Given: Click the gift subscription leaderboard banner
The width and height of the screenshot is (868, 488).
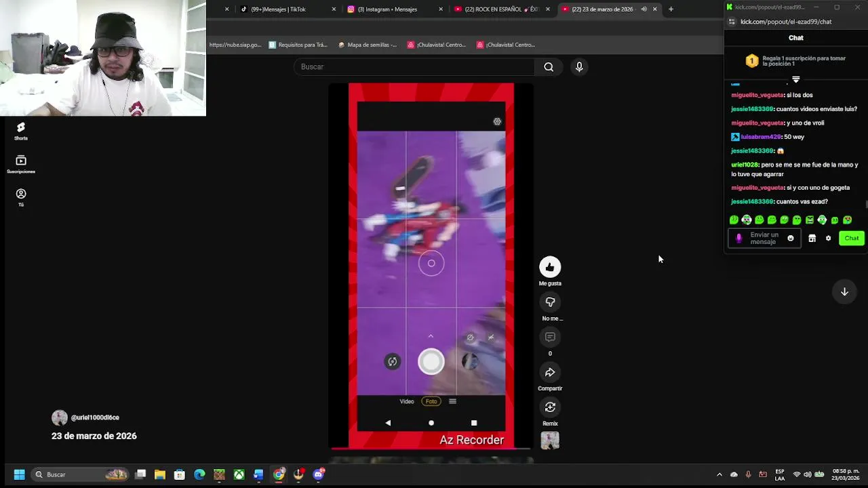Looking at the screenshot, I should (796, 61).
